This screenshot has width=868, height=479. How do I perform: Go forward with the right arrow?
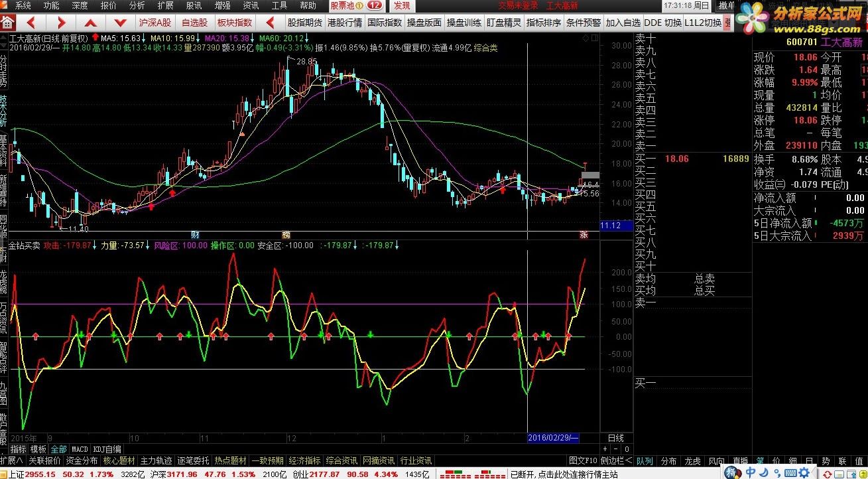(60, 23)
